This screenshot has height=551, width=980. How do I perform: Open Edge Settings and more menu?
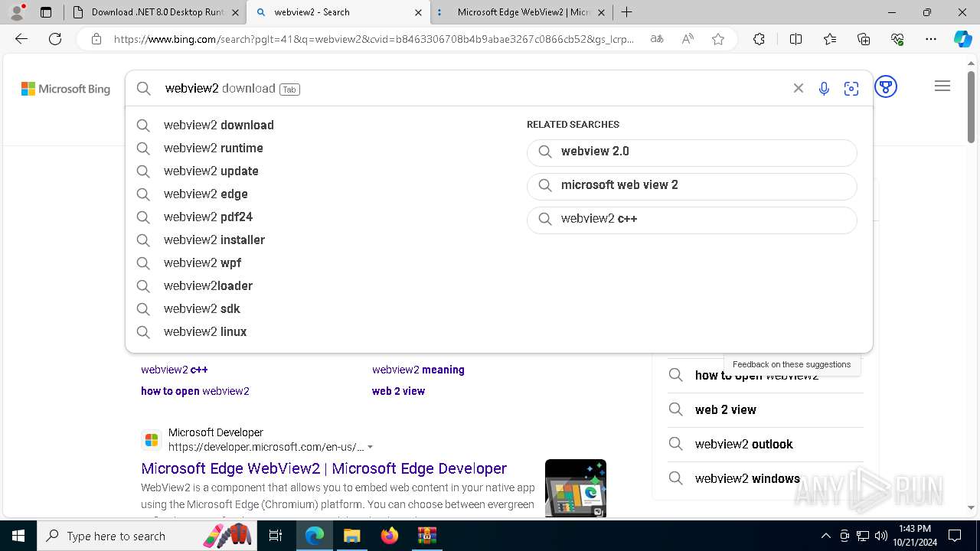click(931, 39)
